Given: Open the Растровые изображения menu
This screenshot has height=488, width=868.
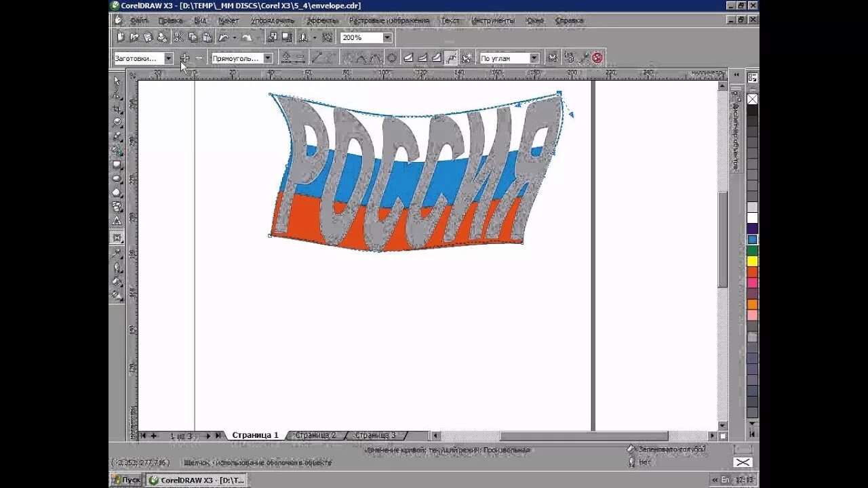Looking at the screenshot, I should point(389,21).
